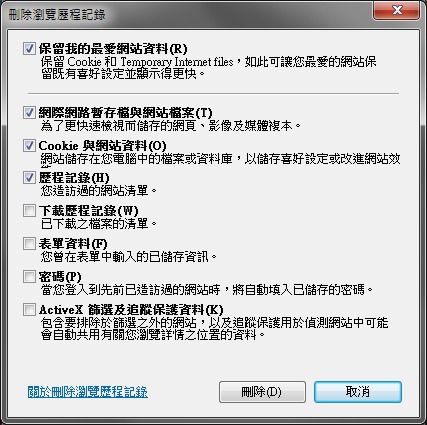Click the 網際網路暫存檔與網站檔案(T) label text
Viewport: 427px width, 425px height.
[125, 113]
